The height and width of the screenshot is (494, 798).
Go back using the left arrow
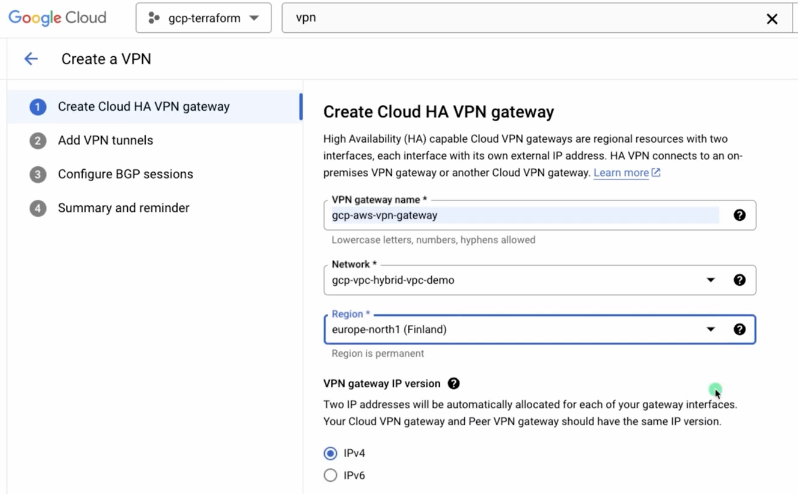click(31, 59)
